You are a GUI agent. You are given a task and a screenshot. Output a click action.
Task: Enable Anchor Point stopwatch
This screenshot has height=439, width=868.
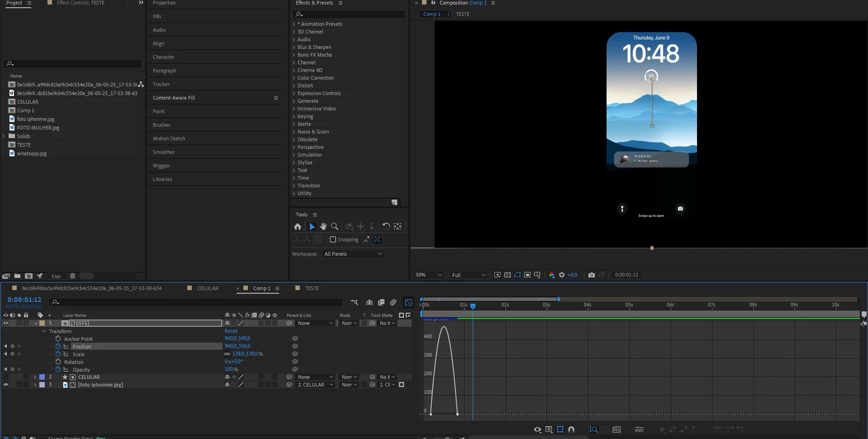click(58, 339)
